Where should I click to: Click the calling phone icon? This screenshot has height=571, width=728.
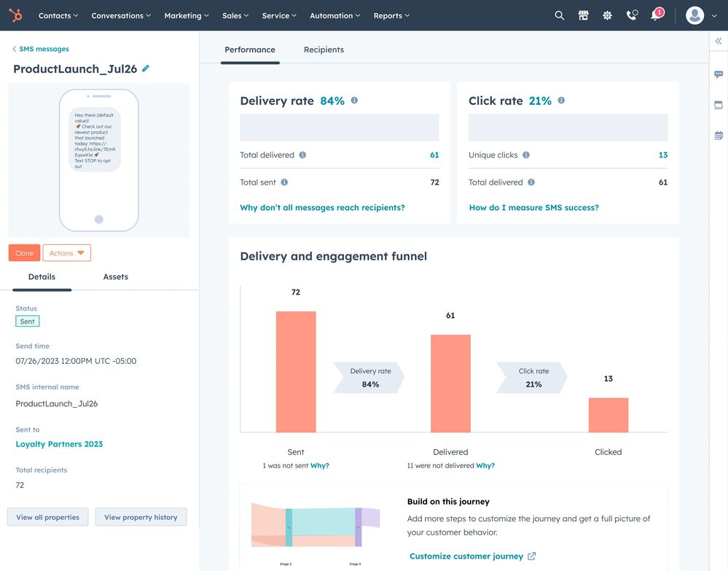coord(631,15)
